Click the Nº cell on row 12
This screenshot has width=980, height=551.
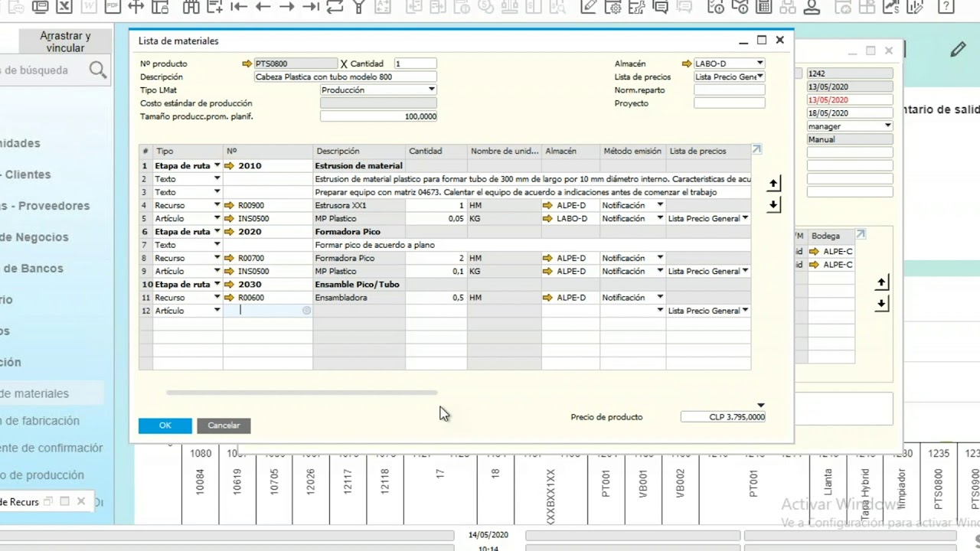click(x=268, y=310)
